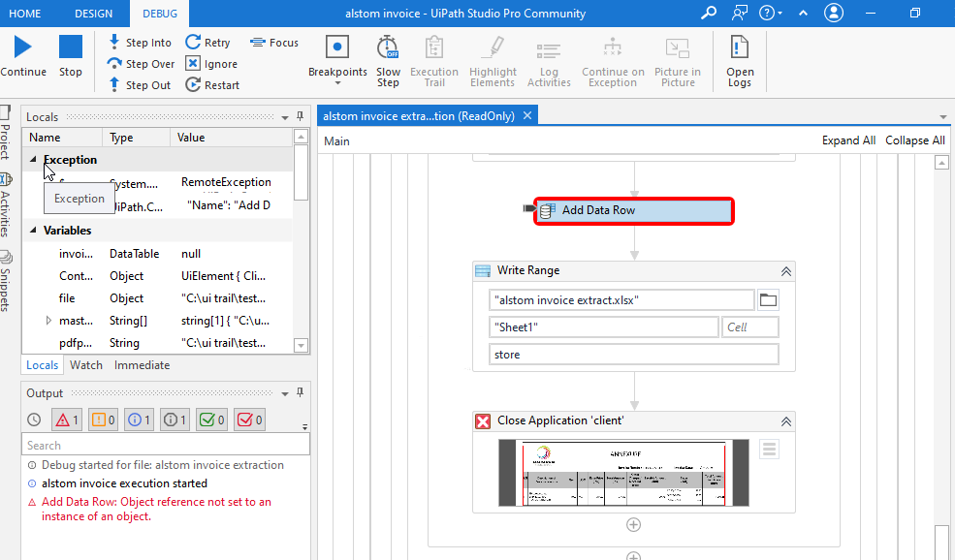Open the Help question mark menu
The height and width of the screenshot is (560, 955).
(771, 13)
